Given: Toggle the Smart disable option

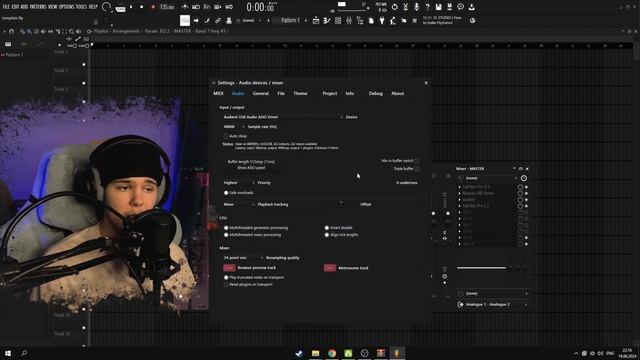Looking at the screenshot, I should [x=327, y=228].
